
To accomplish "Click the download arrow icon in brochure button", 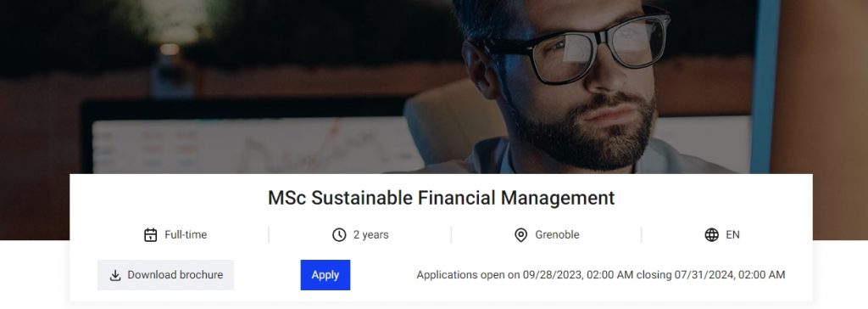I will pyautogui.click(x=115, y=275).
